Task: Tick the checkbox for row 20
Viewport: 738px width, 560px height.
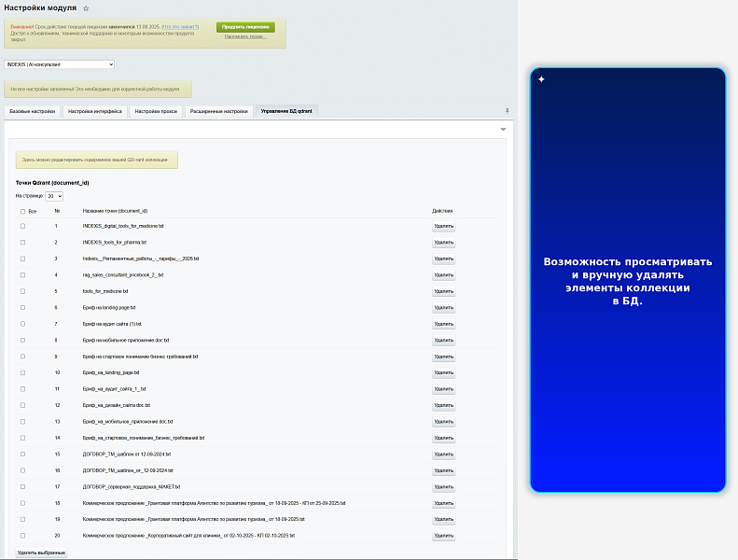Action: click(x=22, y=536)
